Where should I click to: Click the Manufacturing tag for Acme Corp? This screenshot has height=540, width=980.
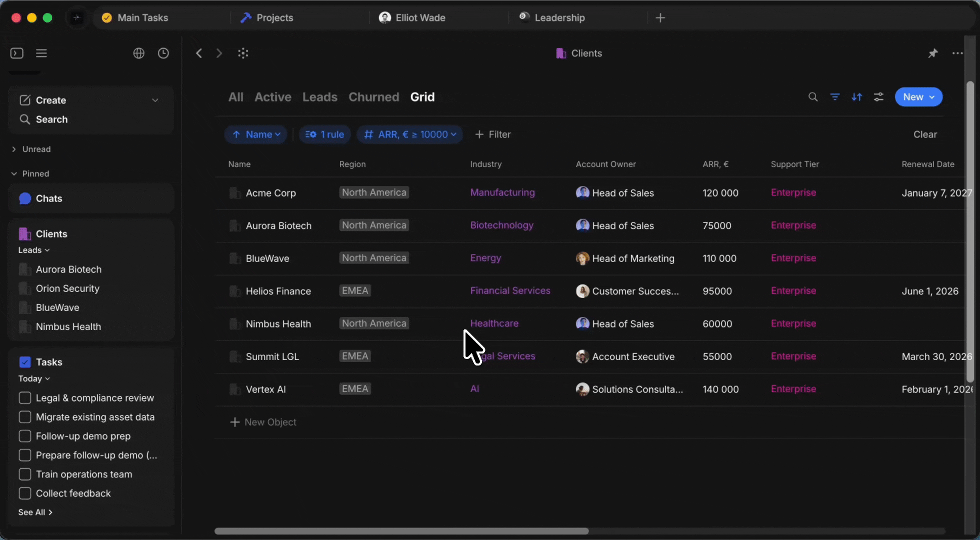(502, 192)
